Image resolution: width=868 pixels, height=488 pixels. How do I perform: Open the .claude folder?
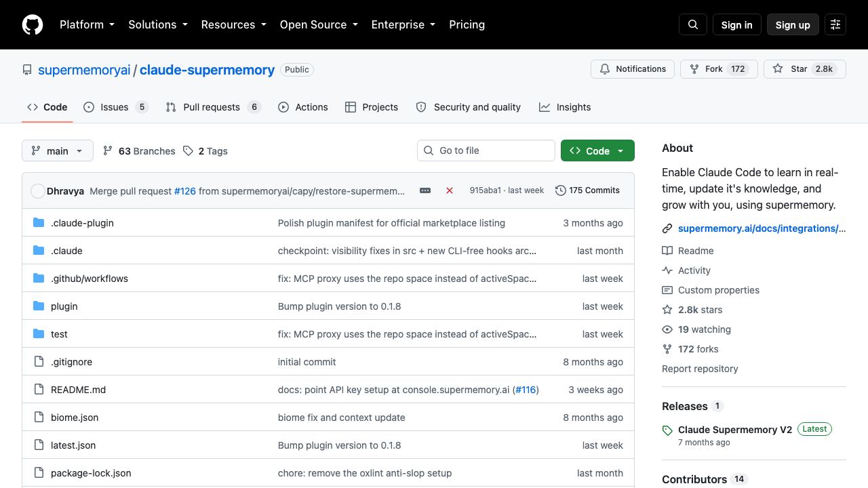(66, 251)
